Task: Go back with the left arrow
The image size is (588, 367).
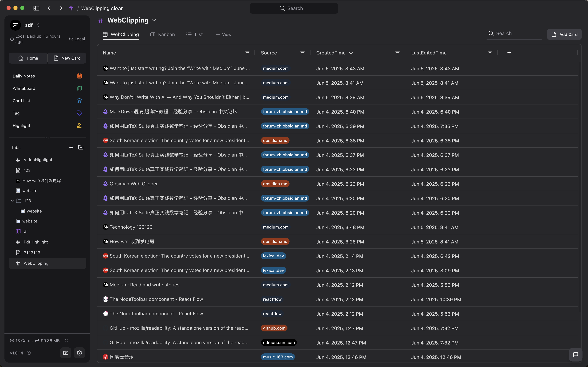Action: pos(49,8)
